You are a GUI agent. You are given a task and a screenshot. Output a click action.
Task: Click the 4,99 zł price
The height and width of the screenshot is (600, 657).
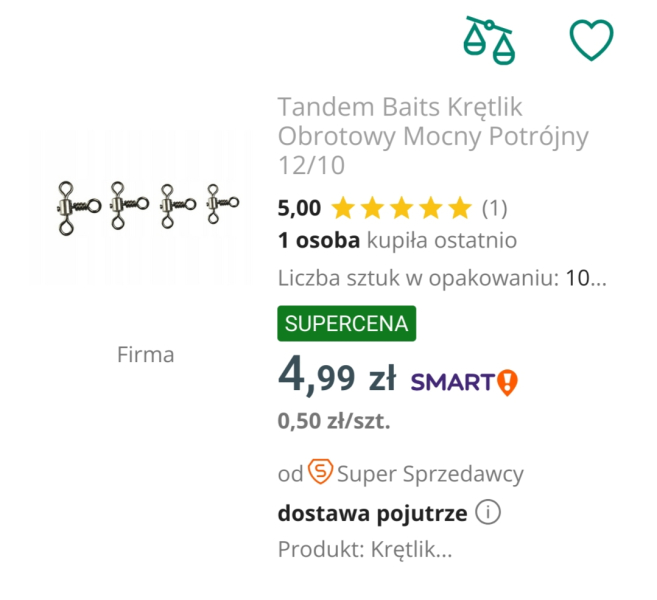coord(337,377)
